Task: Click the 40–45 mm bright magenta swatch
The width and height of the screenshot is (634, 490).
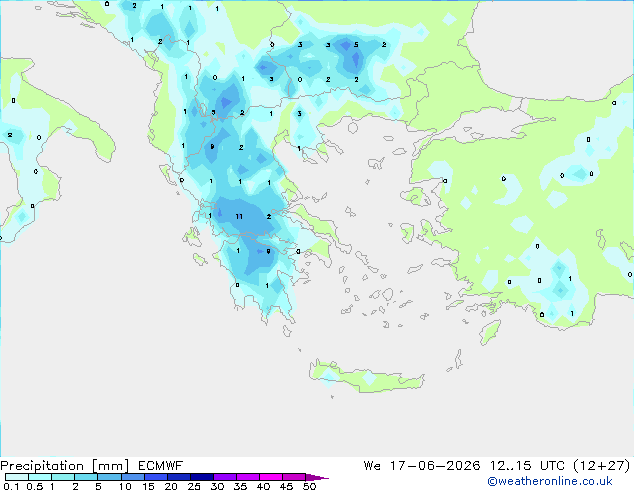Action: (271, 477)
